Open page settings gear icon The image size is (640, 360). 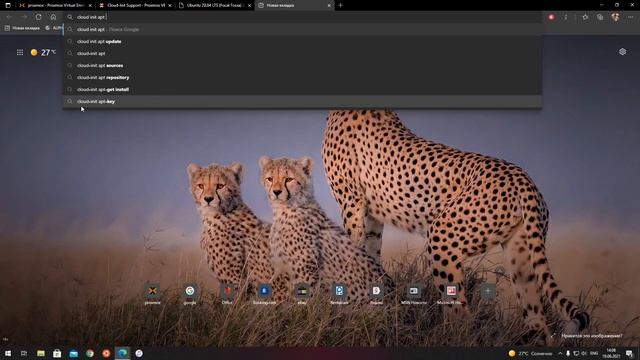click(x=622, y=52)
